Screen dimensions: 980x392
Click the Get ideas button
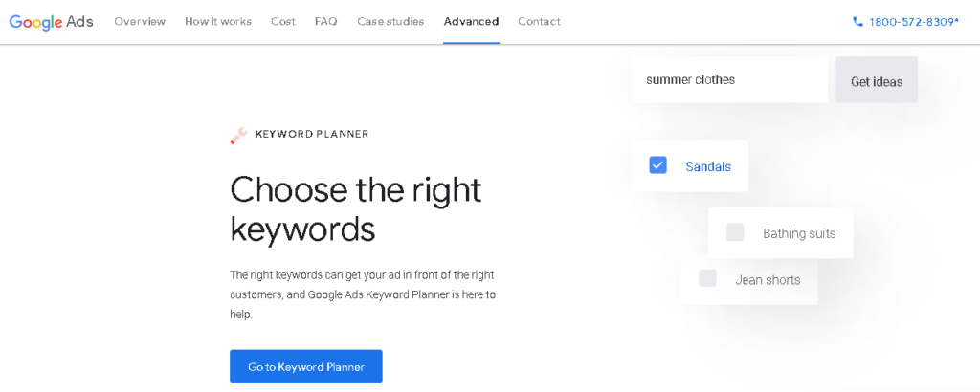[877, 80]
